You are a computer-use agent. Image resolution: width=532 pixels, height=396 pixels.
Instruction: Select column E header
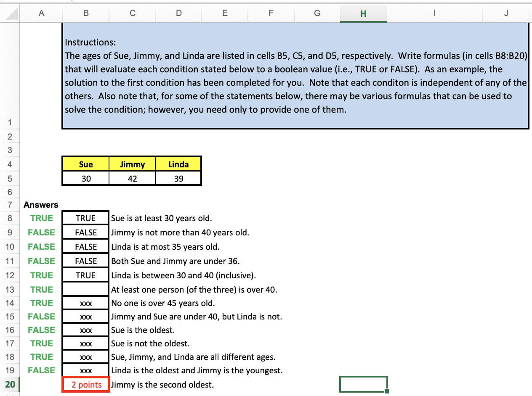point(225,13)
